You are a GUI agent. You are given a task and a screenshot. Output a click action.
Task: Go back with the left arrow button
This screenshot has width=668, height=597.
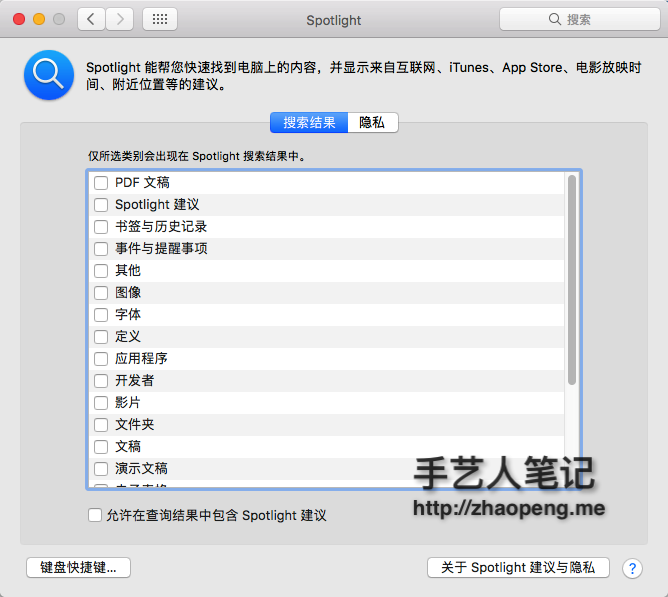click(x=91, y=19)
